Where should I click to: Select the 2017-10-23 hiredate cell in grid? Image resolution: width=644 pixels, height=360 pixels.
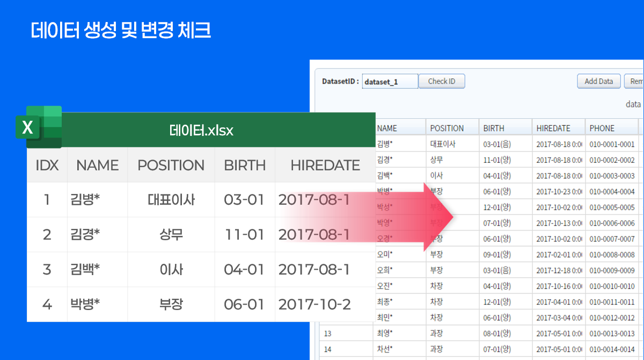(x=559, y=191)
